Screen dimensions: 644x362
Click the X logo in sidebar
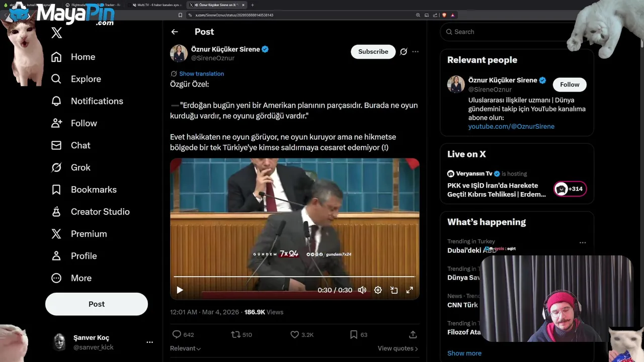56,33
